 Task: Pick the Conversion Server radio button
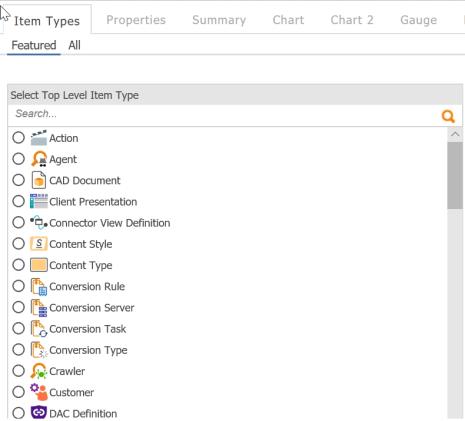(x=19, y=307)
